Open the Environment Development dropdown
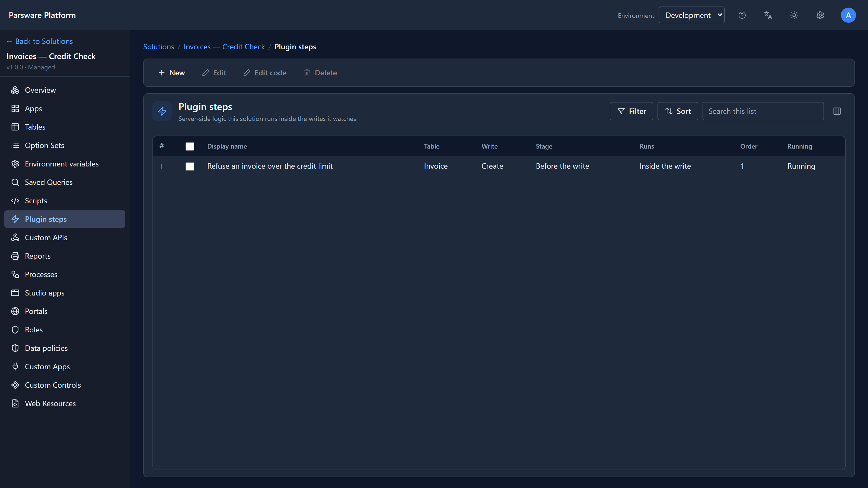 (691, 15)
